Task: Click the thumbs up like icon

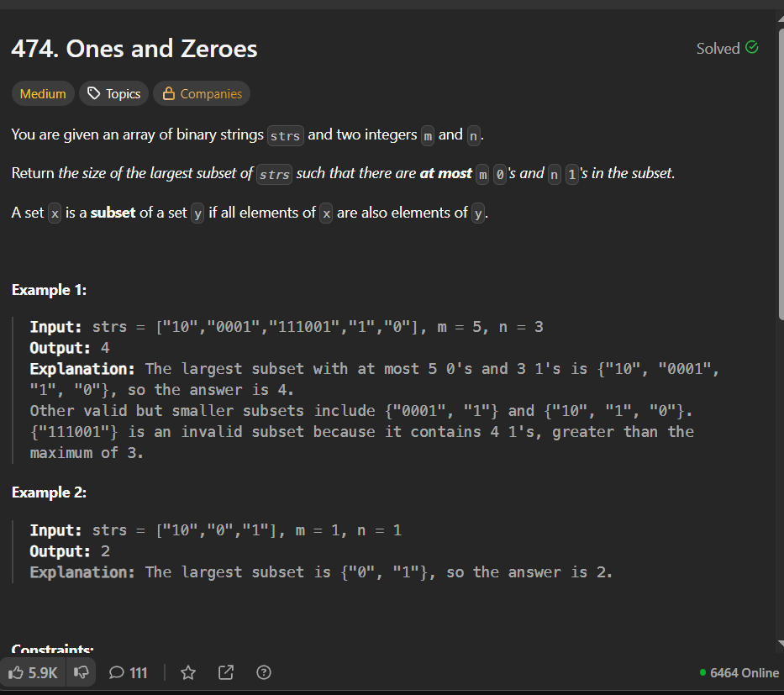Action: pyautogui.click(x=15, y=672)
